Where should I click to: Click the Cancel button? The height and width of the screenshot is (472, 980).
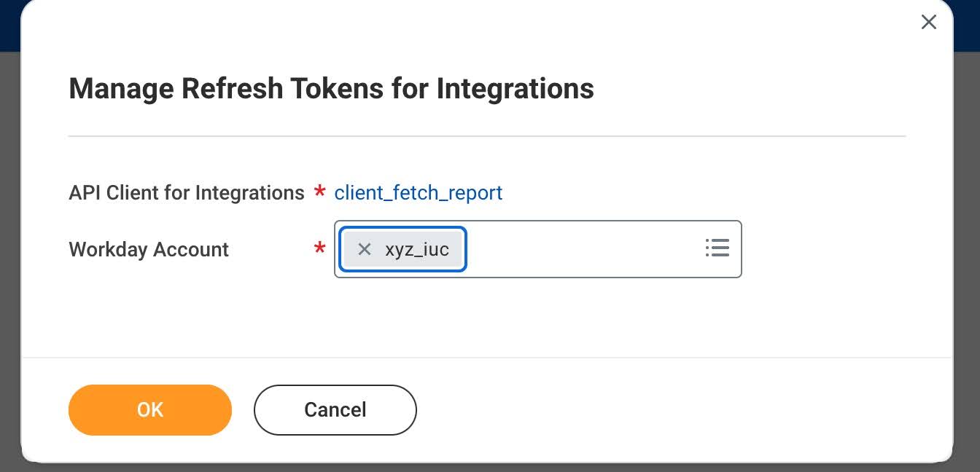335,410
